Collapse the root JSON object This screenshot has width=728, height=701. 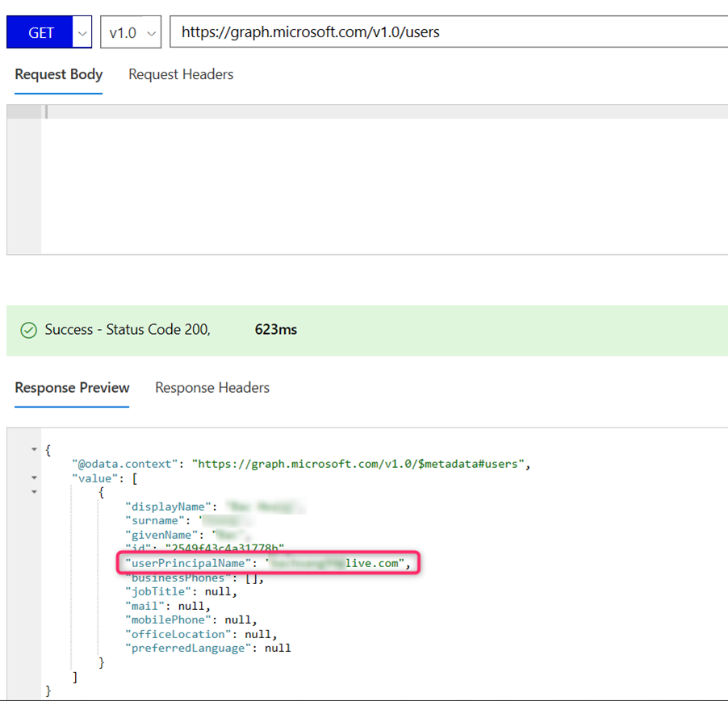[x=34, y=449]
